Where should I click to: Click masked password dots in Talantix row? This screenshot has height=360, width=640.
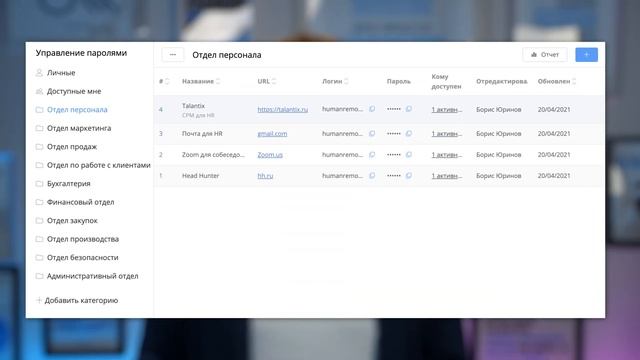[393, 109]
